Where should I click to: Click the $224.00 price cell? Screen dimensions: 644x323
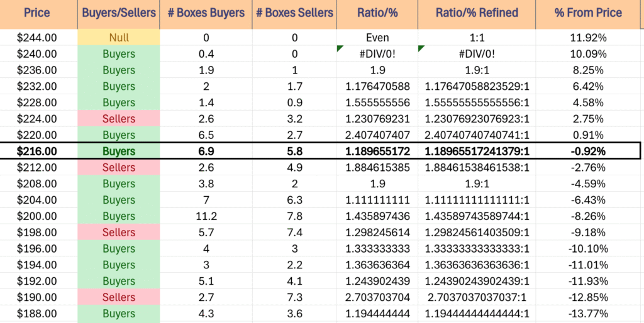(x=38, y=119)
